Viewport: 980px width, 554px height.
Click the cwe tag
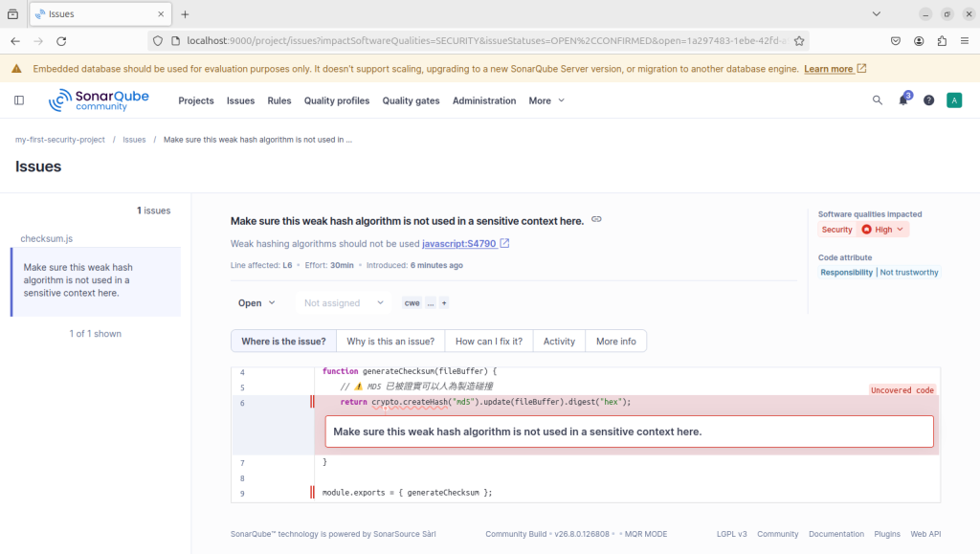click(x=412, y=303)
